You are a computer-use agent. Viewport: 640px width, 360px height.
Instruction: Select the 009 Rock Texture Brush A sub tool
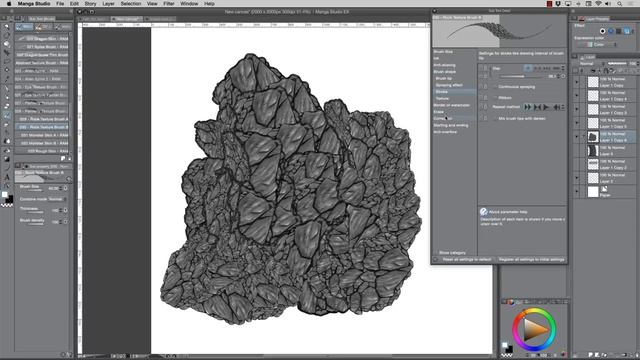click(x=42, y=119)
